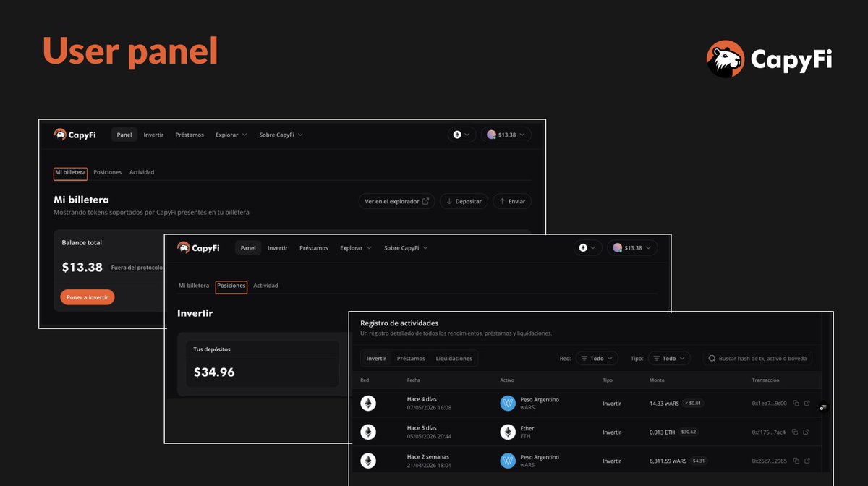Switch to Mi billetera tab in the Posiciones window
Screen dimensions: 868x486
pos(194,286)
